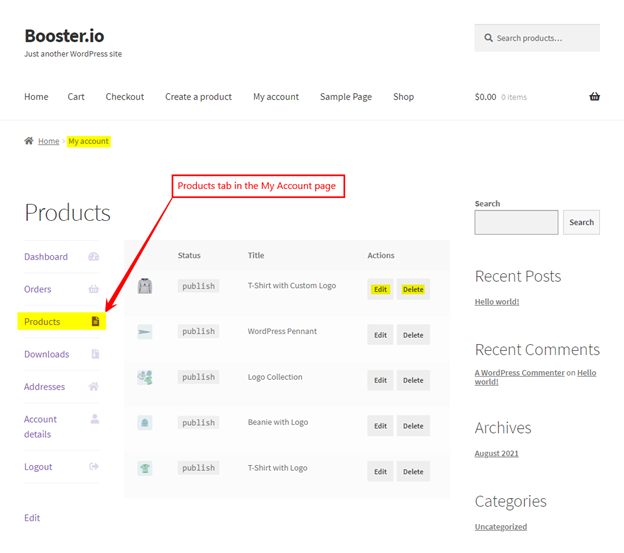Edit T-Shirt with Custom Logo product

[x=380, y=289]
